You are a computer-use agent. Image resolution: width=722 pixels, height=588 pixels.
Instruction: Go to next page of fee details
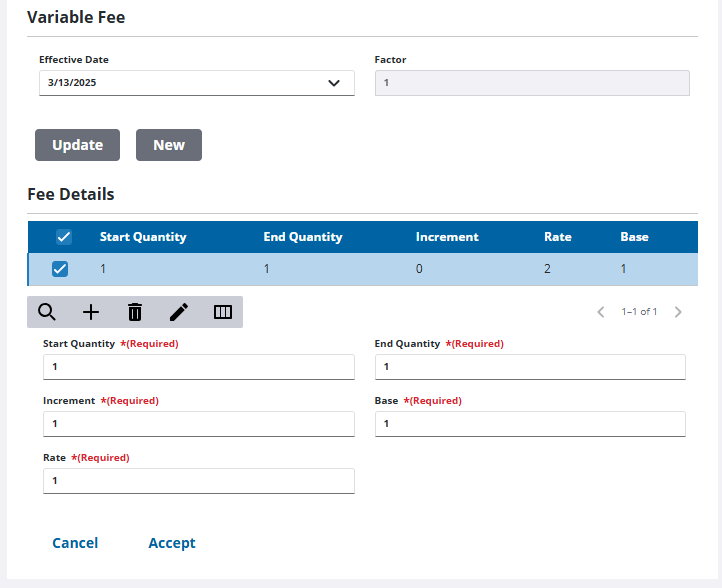[678, 312]
